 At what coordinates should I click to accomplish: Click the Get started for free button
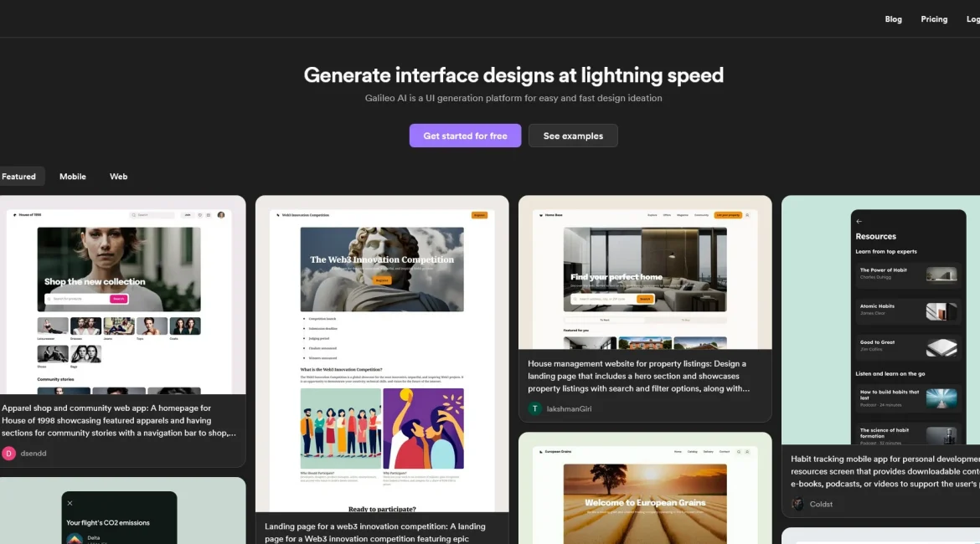(465, 136)
